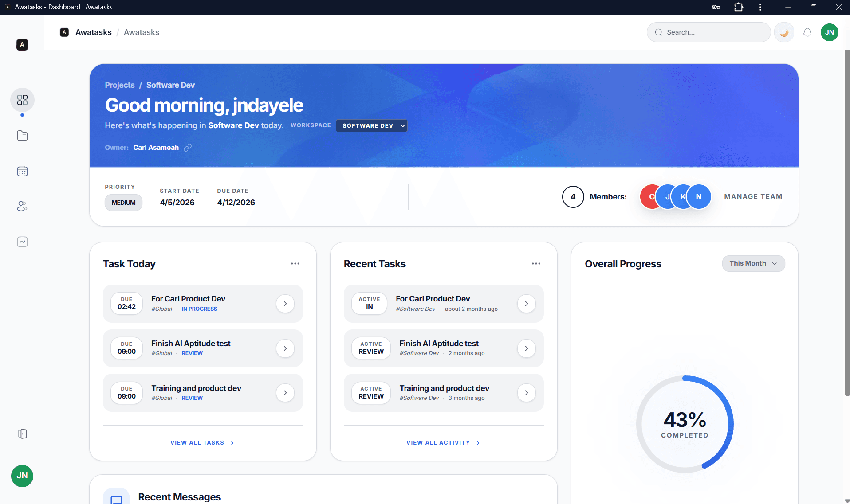
Task: Open arrow for recent 'Finish AI Aptitude test' task
Action: click(527, 348)
